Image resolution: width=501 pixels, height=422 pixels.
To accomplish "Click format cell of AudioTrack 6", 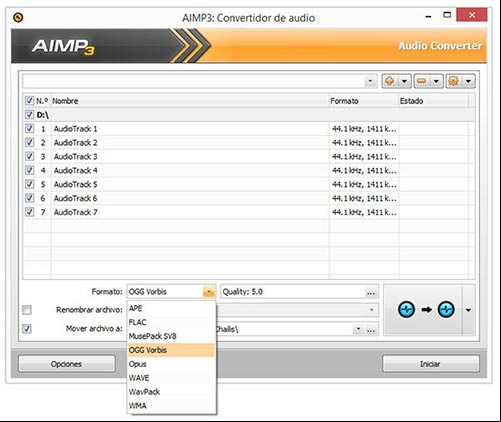I will pos(364,198).
